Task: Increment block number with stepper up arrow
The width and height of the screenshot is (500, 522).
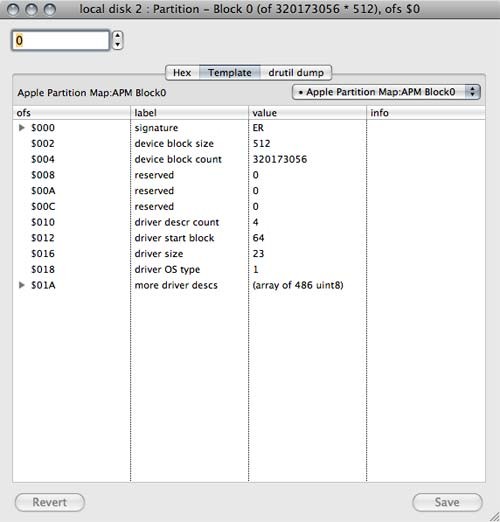Action: [117, 36]
